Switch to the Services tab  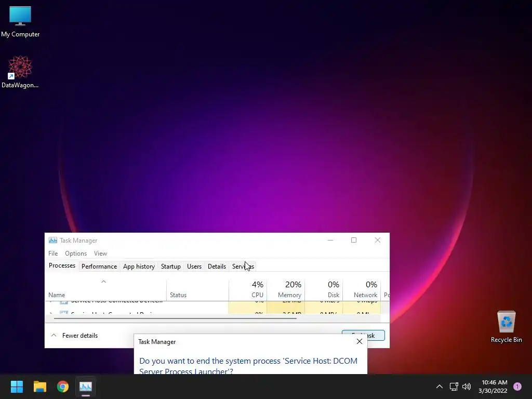tap(243, 267)
